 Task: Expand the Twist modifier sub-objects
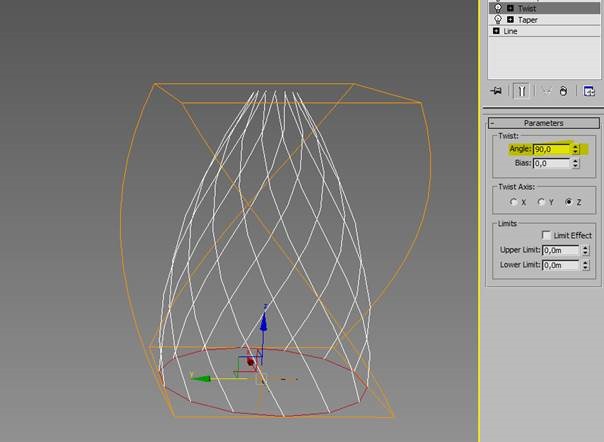point(510,8)
